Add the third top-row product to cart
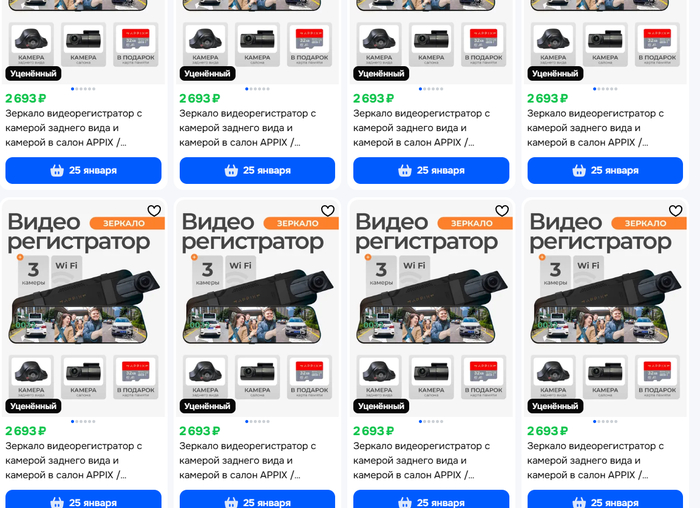Screen dimensions: 700x508 click(x=431, y=171)
